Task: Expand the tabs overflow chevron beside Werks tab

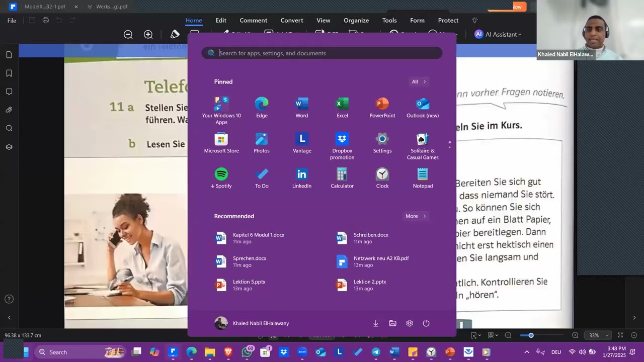Action: point(90,7)
